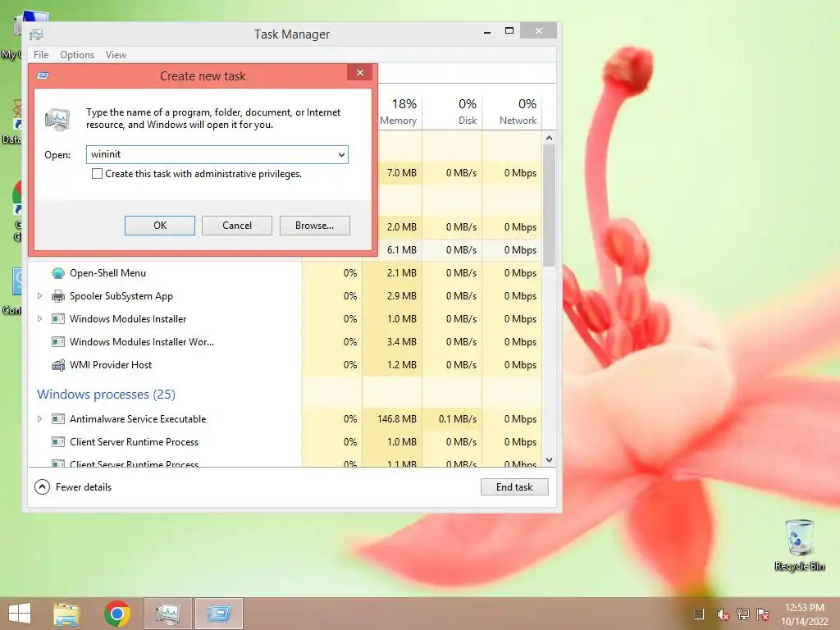840x630 pixels.
Task: Sort by the Network column header
Action: click(x=512, y=112)
